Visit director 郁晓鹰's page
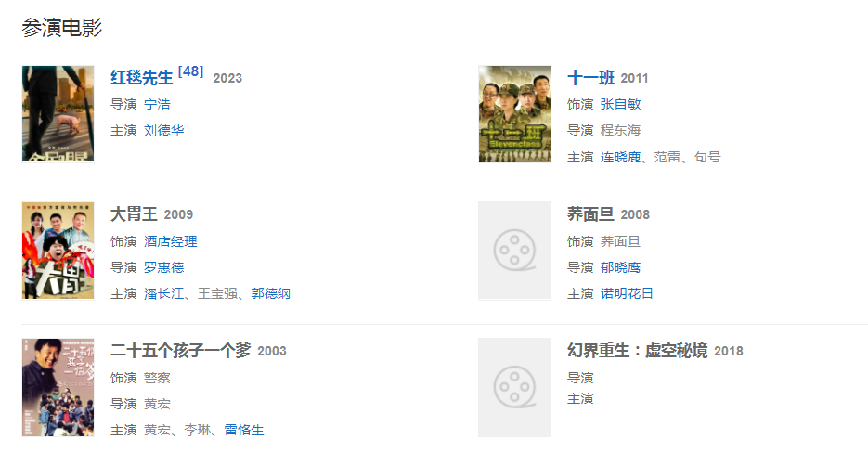The height and width of the screenshot is (452, 868). pos(620,267)
